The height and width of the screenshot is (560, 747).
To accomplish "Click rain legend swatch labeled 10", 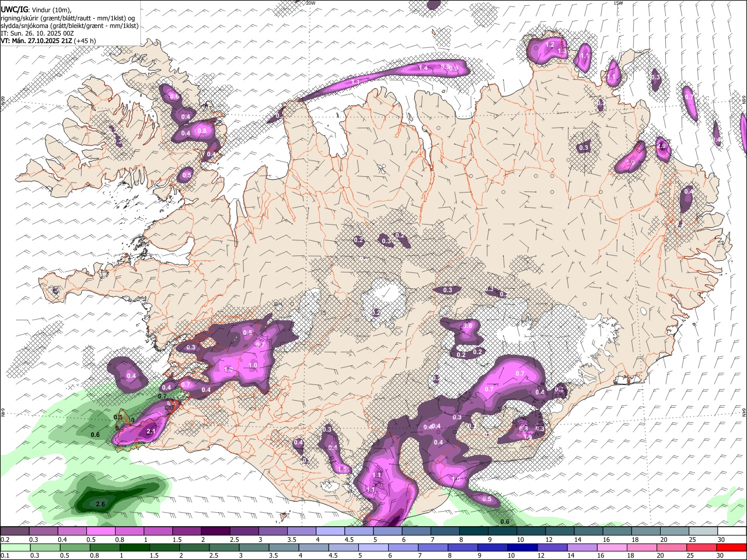I will click(x=523, y=547).
